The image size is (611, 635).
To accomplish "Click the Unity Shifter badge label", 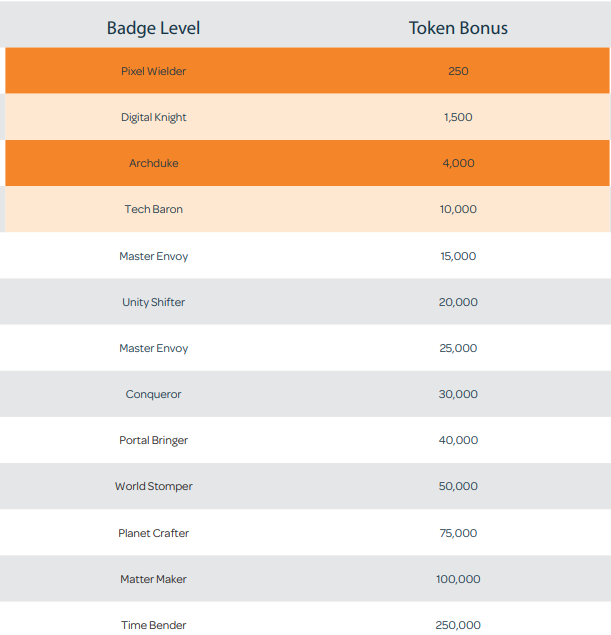I will pos(153,303).
